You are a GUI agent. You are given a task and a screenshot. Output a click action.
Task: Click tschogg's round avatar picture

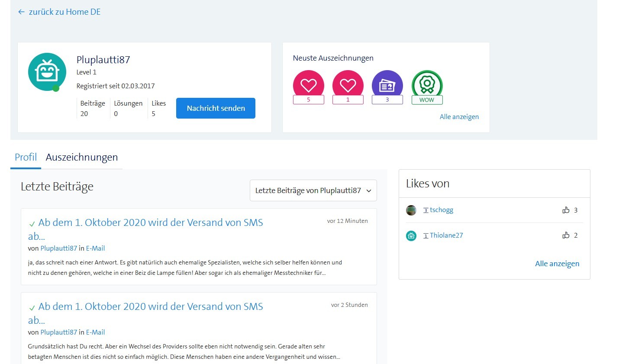point(411,210)
